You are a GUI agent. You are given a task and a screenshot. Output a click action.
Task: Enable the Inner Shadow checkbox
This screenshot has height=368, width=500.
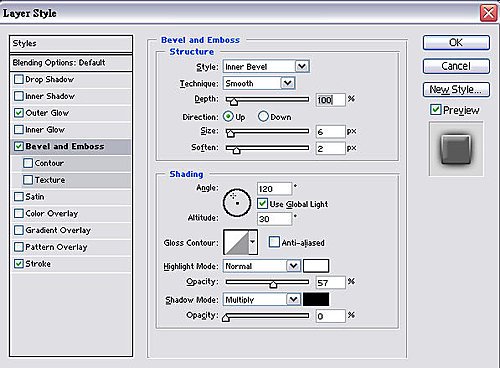pyautogui.click(x=19, y=96)
